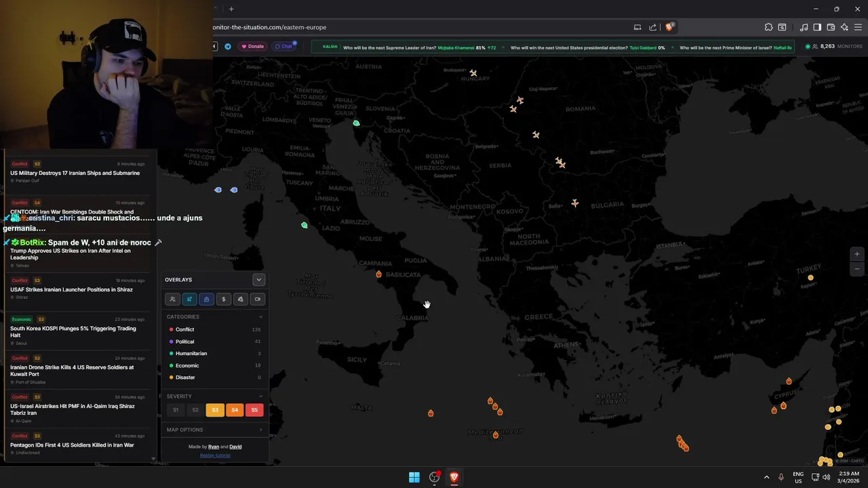Open 'Pentagon IDs First 4 US Soldiers' story
The image size is (868, 488).
coord(77,444)
